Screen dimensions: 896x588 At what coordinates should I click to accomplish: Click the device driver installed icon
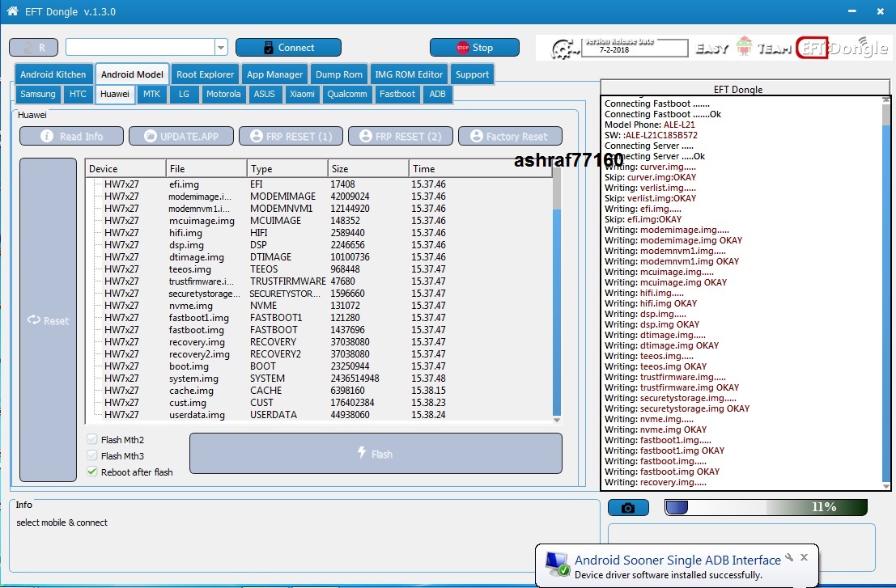(x=557, y=564)
